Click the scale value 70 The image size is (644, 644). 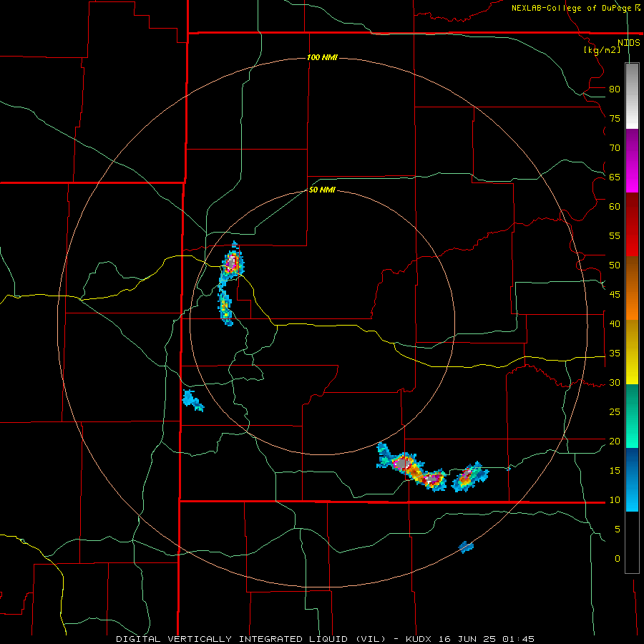point(615,148)
